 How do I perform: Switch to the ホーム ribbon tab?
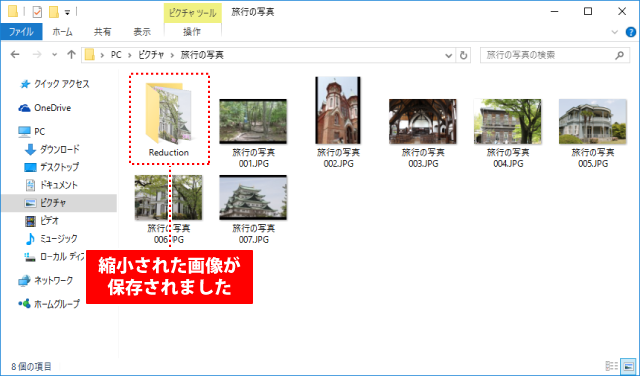click(x=62, y=32)
